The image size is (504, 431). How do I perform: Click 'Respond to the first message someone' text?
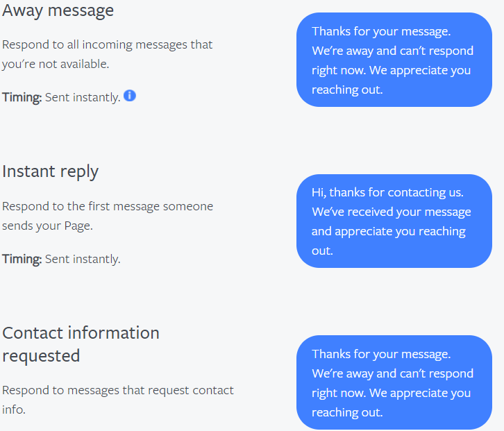(108, 206)
